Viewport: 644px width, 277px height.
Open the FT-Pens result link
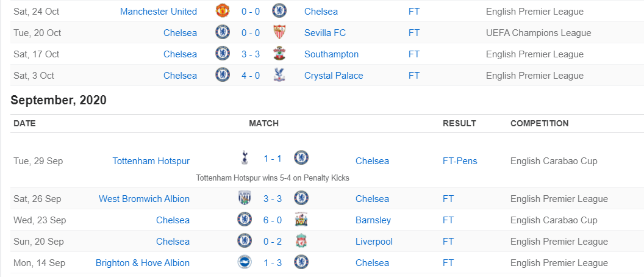[460, 161]
